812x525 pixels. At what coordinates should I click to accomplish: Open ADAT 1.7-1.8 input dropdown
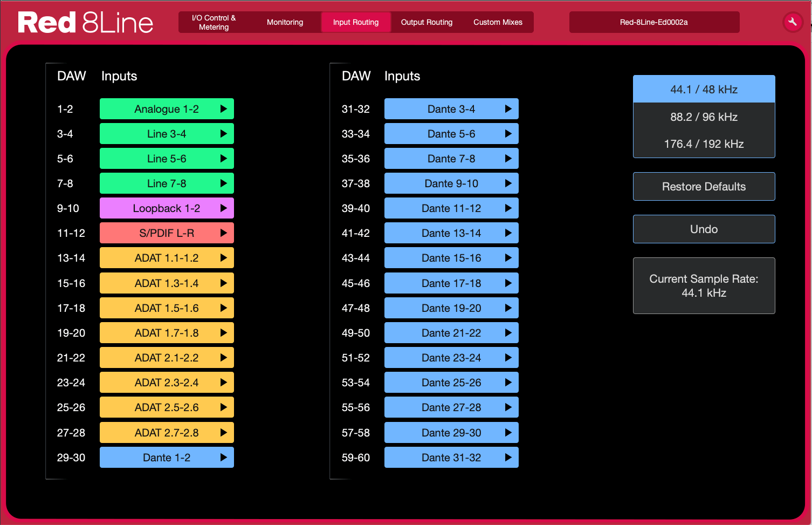(167, 333)
